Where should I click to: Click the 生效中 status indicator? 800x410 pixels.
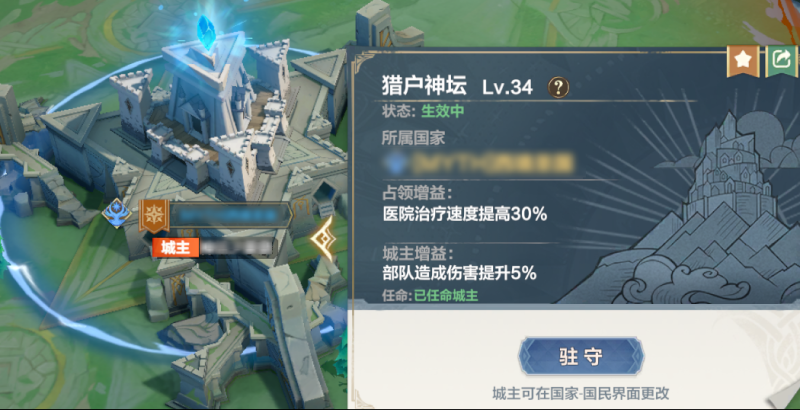(443, 112)
